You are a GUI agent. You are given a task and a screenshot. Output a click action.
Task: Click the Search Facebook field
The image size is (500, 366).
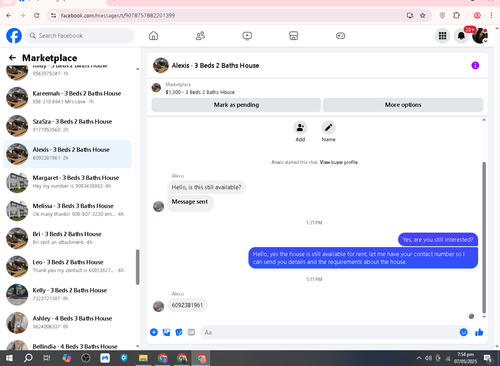[x=80, y=36]
